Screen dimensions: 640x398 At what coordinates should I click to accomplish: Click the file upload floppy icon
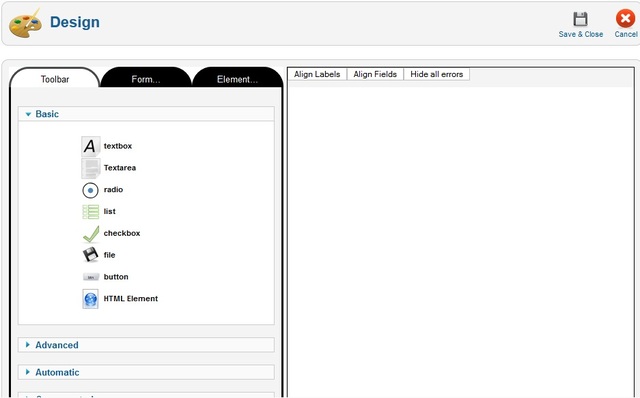[x=91, y=255]
